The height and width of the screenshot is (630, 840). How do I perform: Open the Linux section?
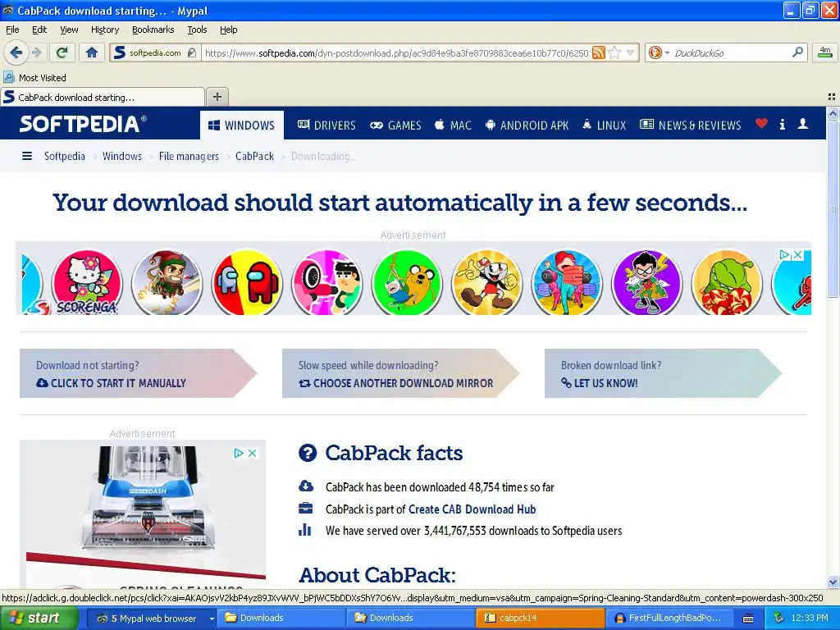point(604,126)
